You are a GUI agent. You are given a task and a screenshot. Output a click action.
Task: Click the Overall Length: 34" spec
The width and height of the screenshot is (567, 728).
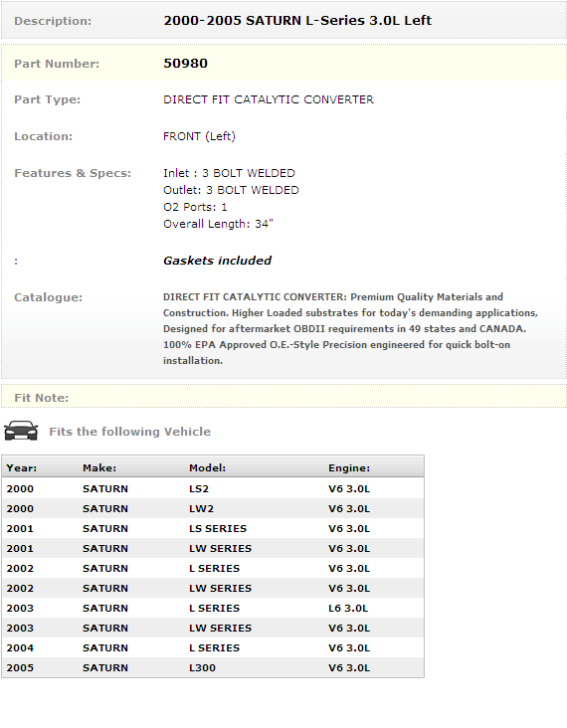point(218,224)
